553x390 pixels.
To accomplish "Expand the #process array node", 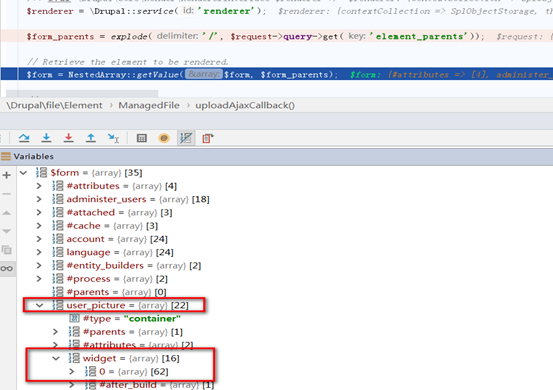I will pyautogui.click(x=39, y=279).
